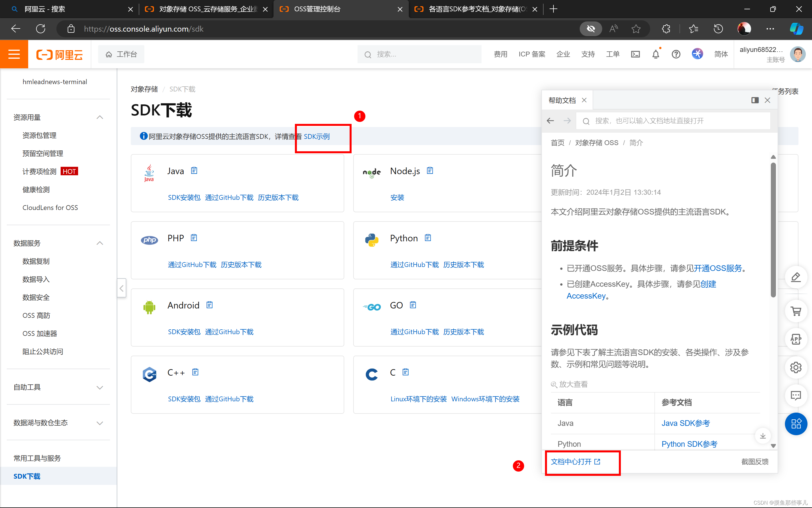Open the notifications bell

pyautogui.click(x=656, y=54)
